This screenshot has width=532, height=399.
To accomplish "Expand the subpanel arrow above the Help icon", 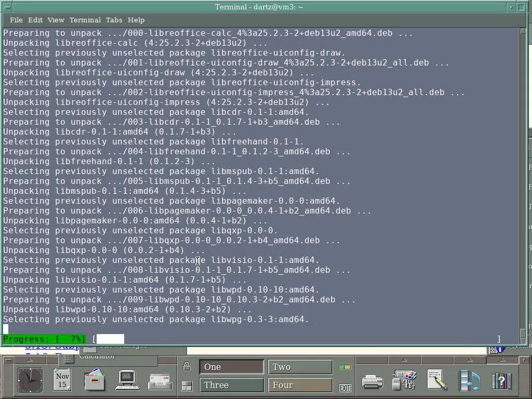I will pyautogui.click(x=502, y=360).
